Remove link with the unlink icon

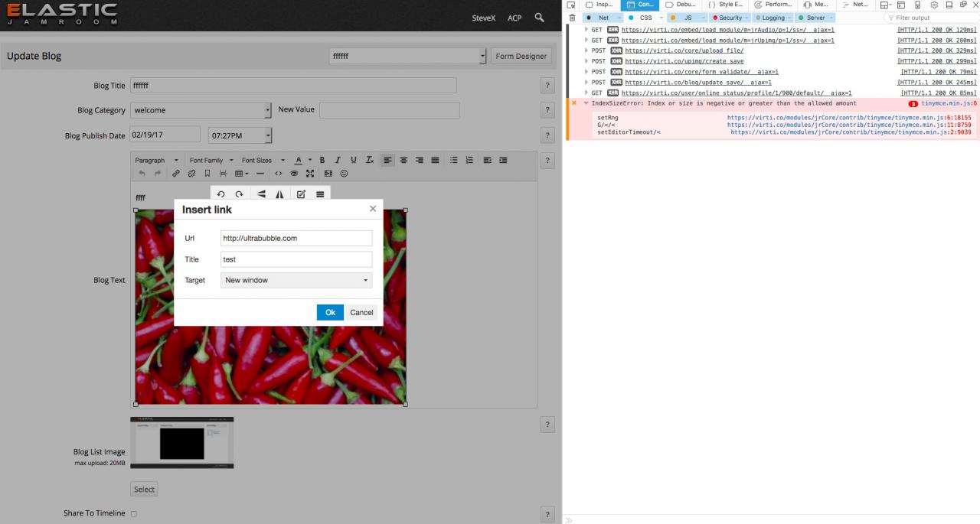191,174
